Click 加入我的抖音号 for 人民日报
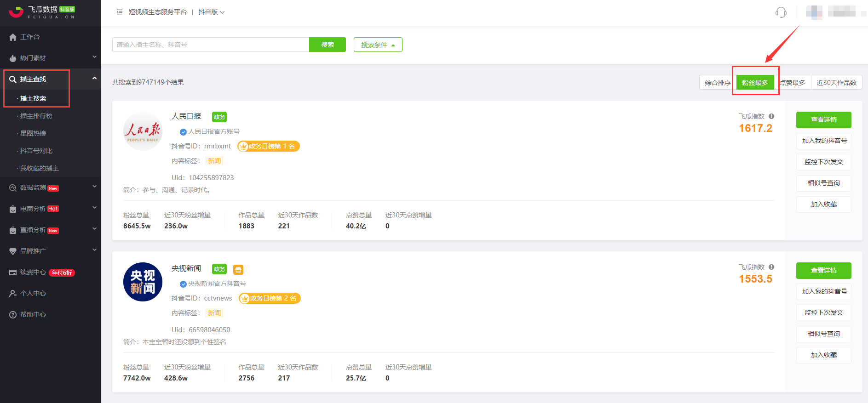Viewport: 868px width, 403px height. [x=823, y=141]
